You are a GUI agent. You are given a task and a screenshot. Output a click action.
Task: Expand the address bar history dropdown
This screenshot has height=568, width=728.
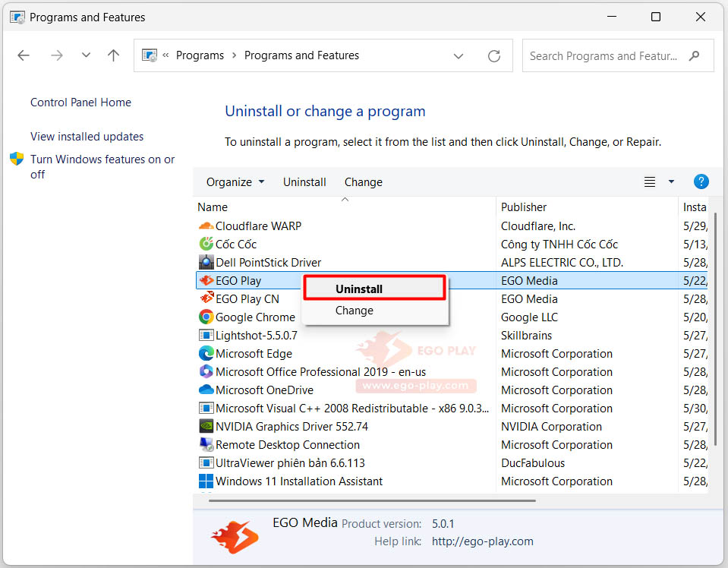[459, 56]
